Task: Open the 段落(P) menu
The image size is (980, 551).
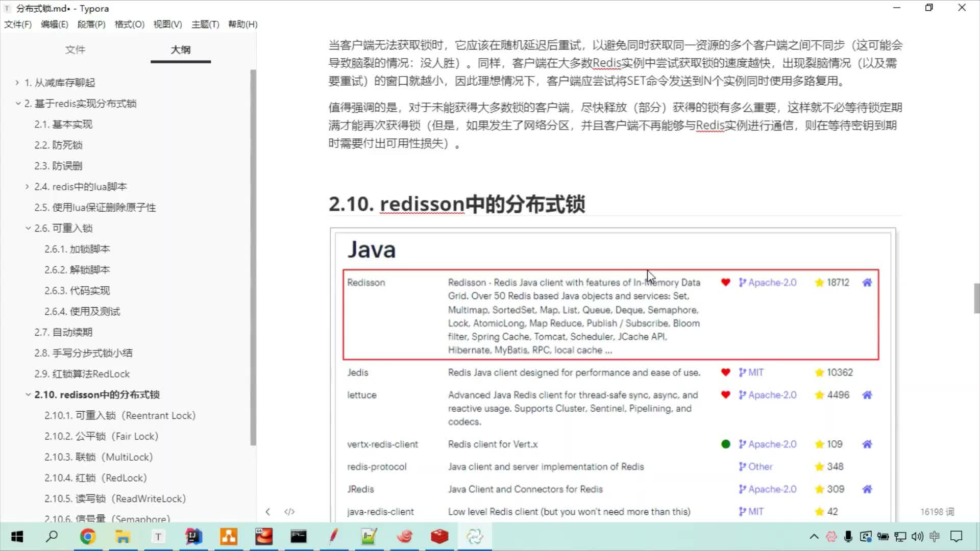Action: pyautogui.click(x=91, y=24)
